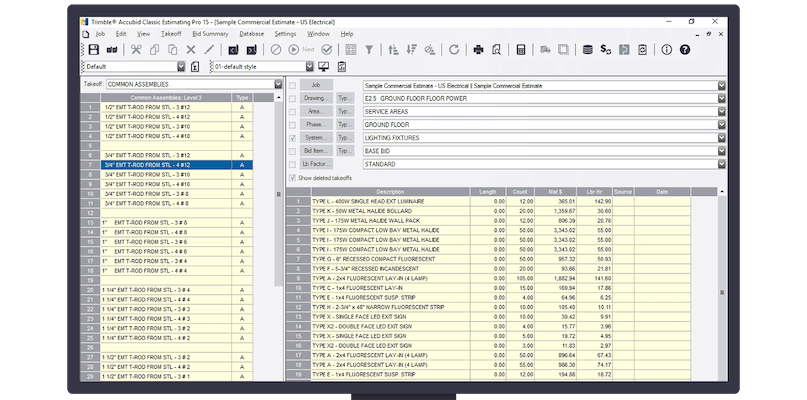Click the dollar sign update pricing icon
807x400 pixels.
point(606,49)
